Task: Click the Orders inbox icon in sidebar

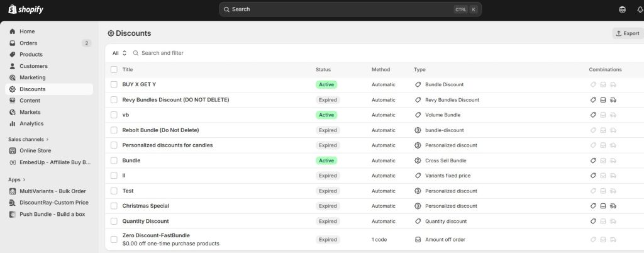Action: 13,43
